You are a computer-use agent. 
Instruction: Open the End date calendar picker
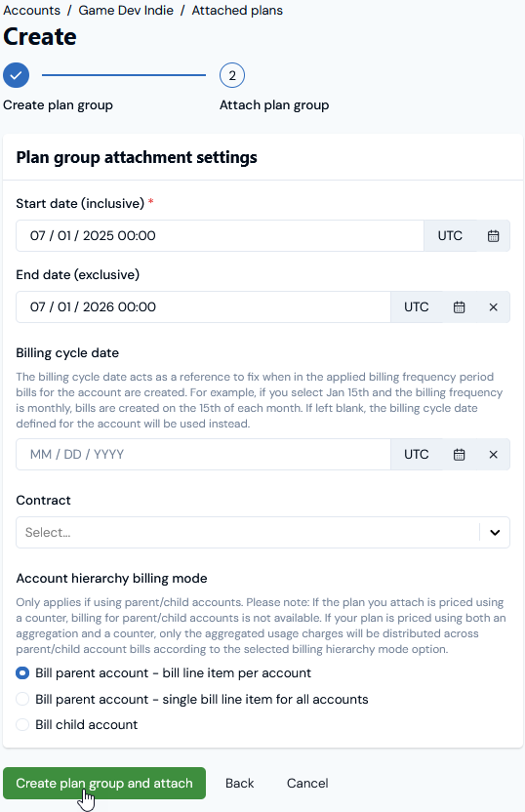pyautogui.click(x=459, y=307)
